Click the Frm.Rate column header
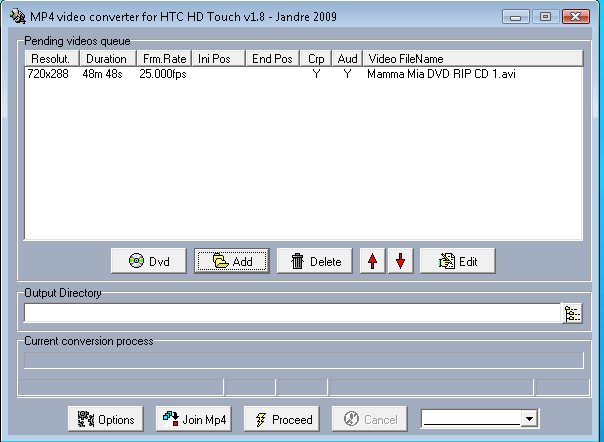604x442 pixels. (164, 59)
